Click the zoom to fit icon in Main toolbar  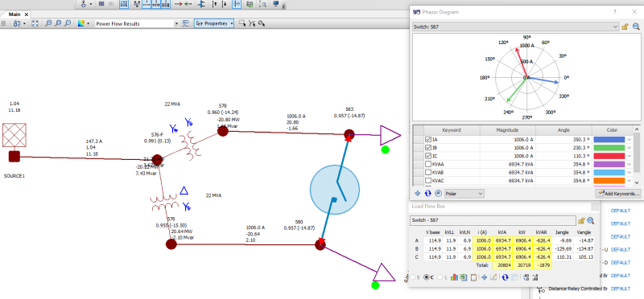(x=35, y=24)
